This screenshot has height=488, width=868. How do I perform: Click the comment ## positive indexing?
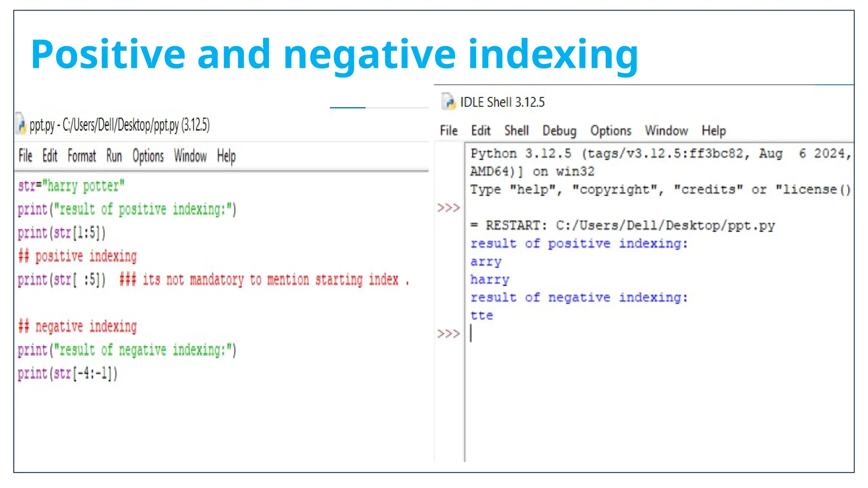[78, 256]
